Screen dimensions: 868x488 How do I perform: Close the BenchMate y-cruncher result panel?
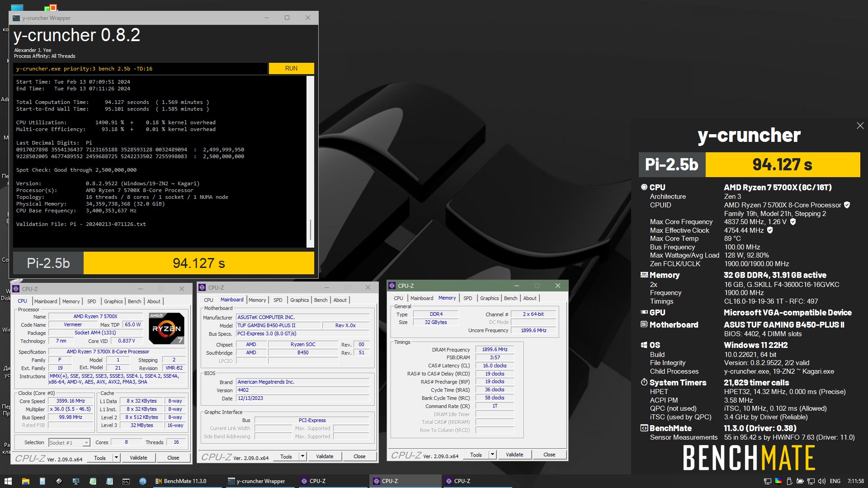pos(860,126)
